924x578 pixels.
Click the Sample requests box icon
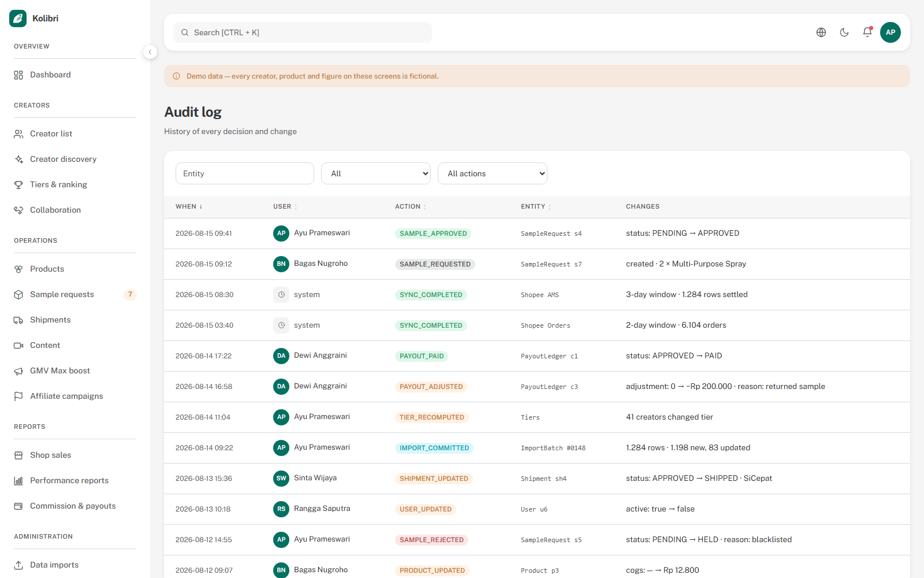[18, 294]
